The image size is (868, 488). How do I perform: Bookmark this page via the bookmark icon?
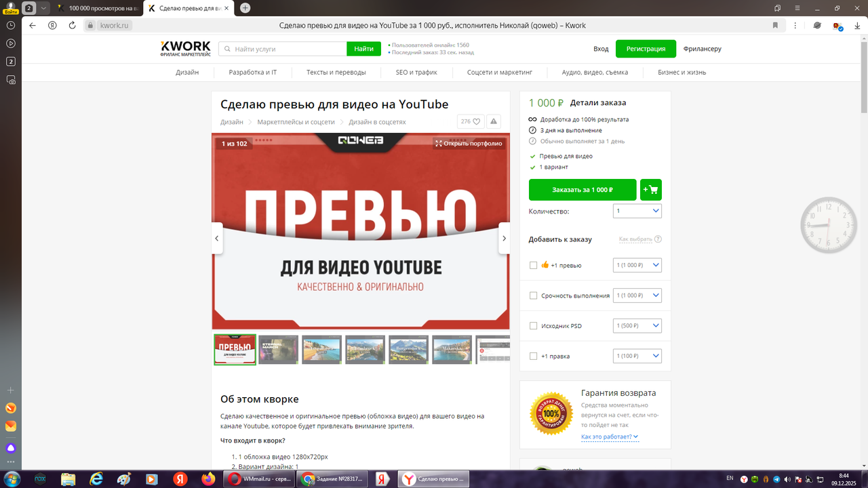click(x=775, y=26)
